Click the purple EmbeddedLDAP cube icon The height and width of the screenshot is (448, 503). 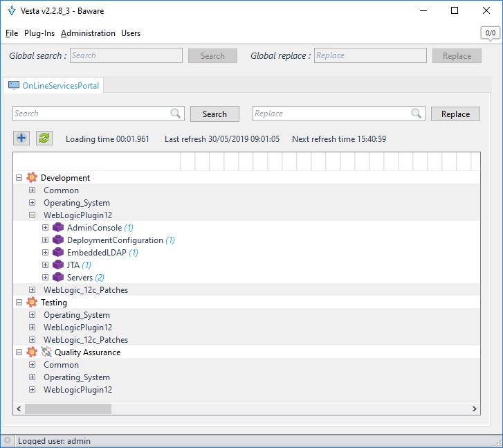(x=58, y=253)
